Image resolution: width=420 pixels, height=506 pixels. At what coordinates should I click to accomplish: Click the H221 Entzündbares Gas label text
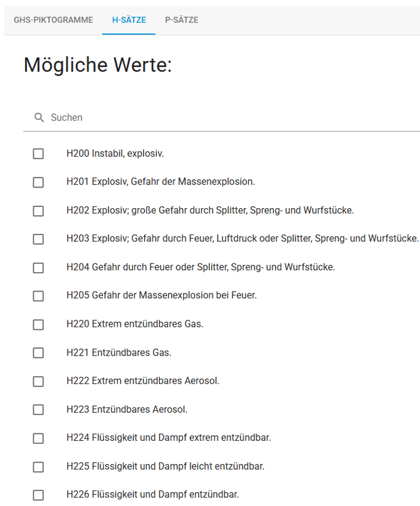click(118, 353)
